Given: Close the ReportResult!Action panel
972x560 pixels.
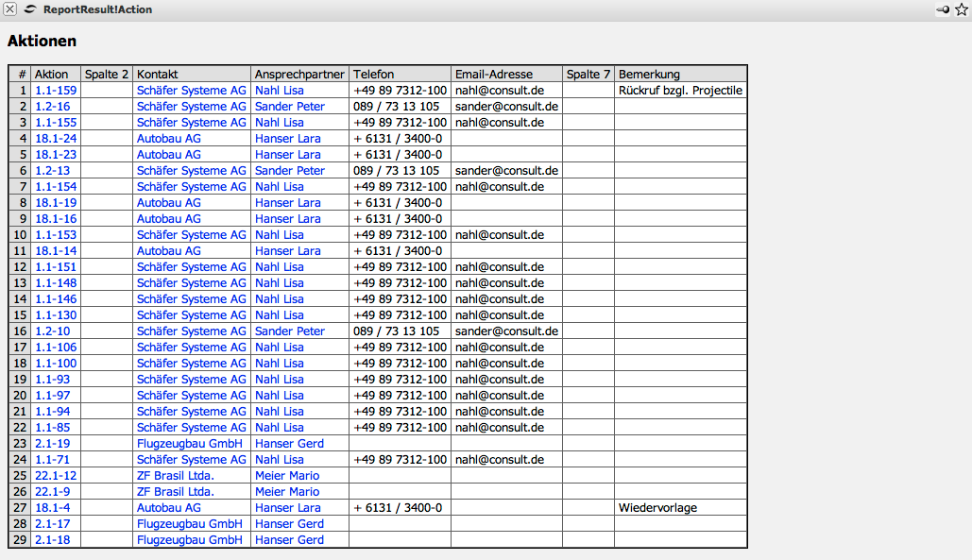Looking at the screenshot, I should coord(10,9).
